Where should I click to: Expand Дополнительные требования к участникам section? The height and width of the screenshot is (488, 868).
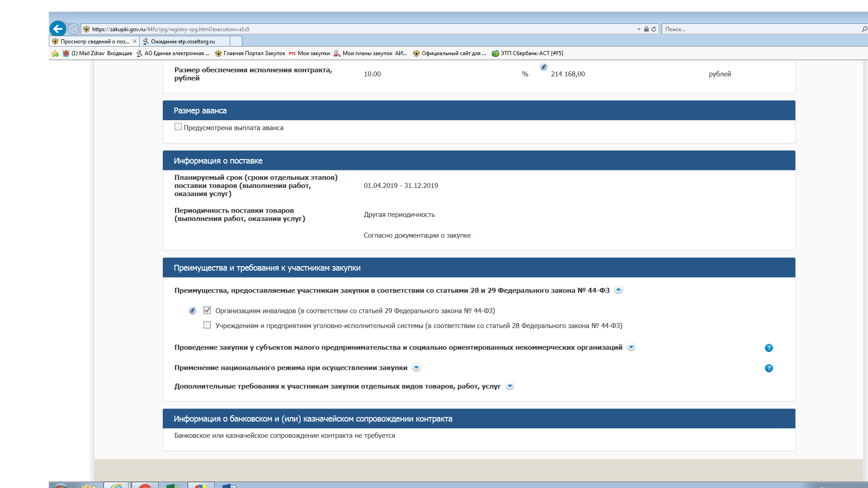[509, 386]
